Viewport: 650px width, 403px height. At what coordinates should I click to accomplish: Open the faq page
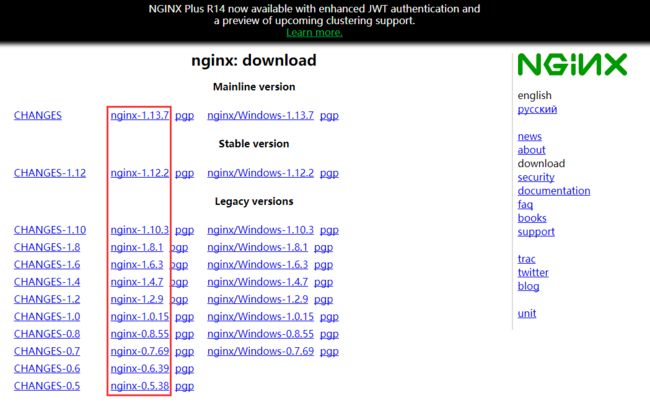click(525, 205)
